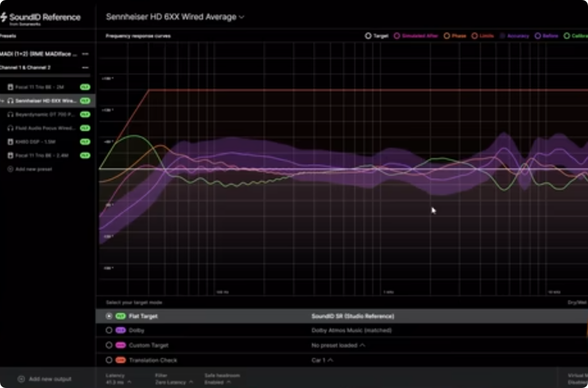Open the MADI output device options menu
Image resolution: width=588 pixels, height=388 pixels.
click(x=85, y=54)
